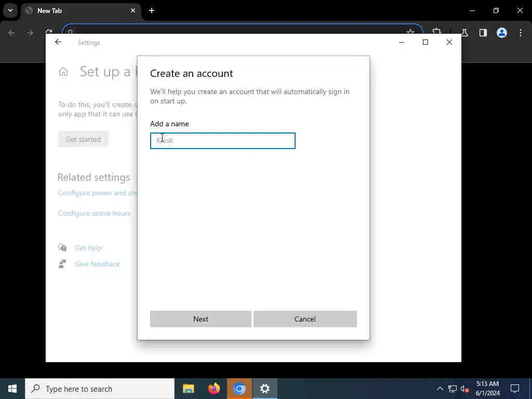
Task: Open Firefox from the taskbar
Action: point(214,389)
